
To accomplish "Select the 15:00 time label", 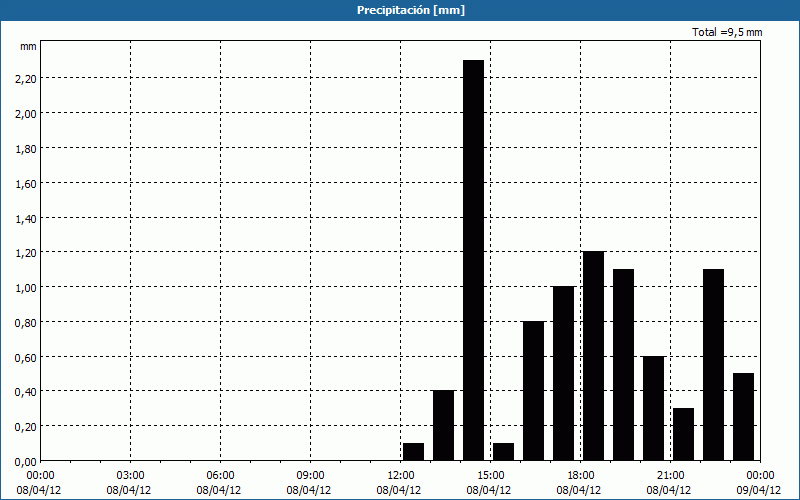I will (x=490, y=476).
